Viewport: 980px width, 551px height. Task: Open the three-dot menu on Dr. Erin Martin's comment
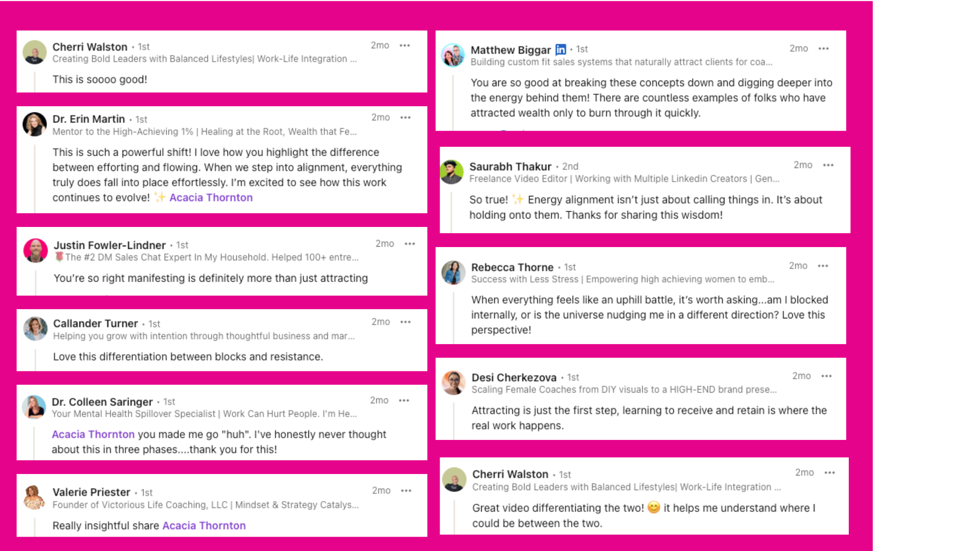click(x=406, y=118)
